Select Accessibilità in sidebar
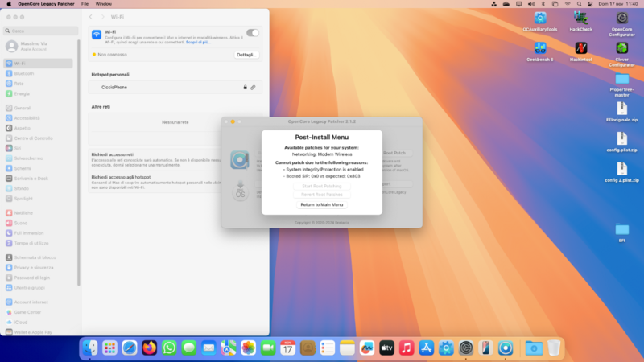 [x=38, y=118]
